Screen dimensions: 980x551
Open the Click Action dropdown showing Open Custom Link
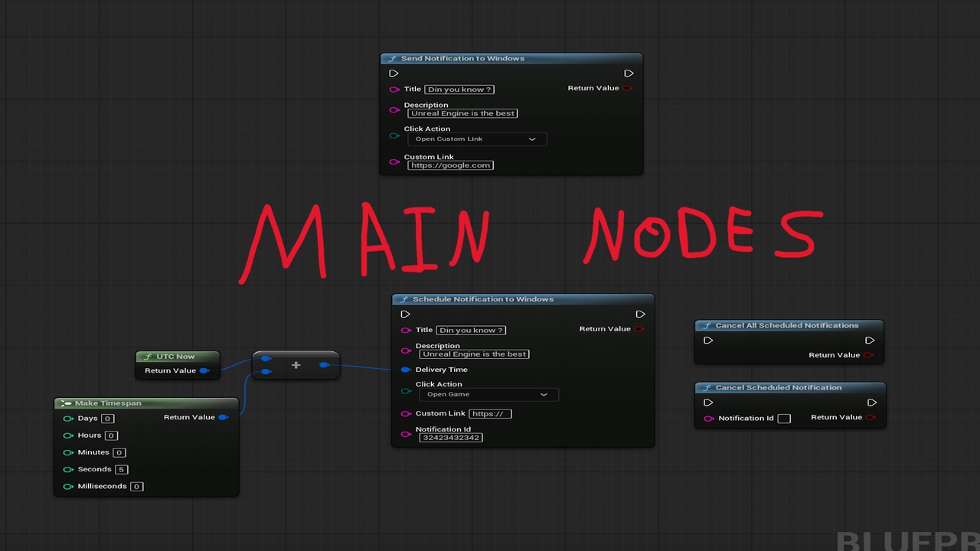click(x=477, y=139)
